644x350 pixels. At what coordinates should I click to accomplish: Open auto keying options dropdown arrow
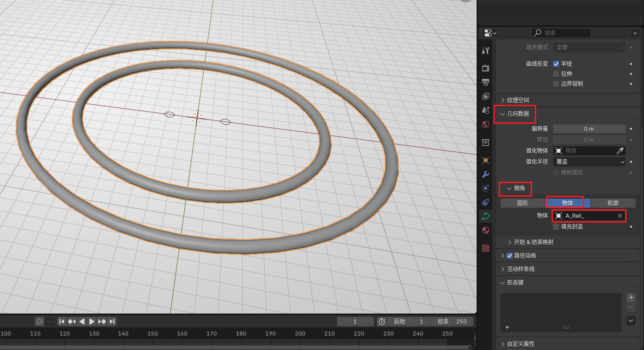tap(49, 322)
